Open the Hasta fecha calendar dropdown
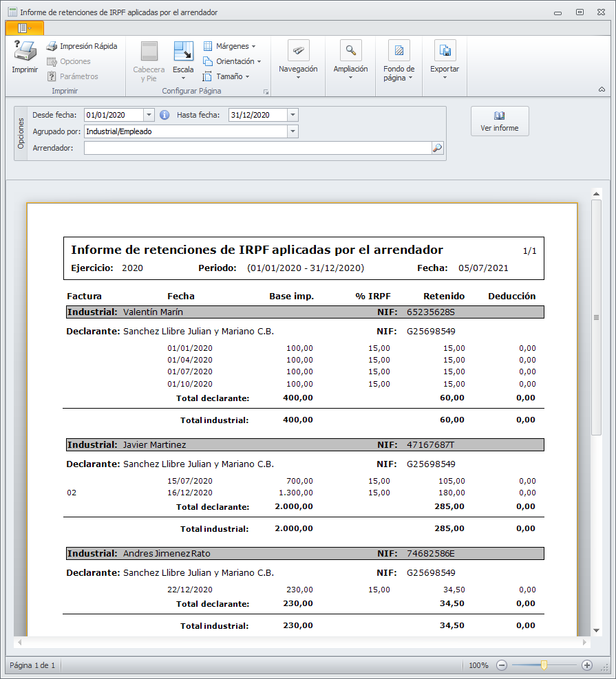 [x=293, y=115]
